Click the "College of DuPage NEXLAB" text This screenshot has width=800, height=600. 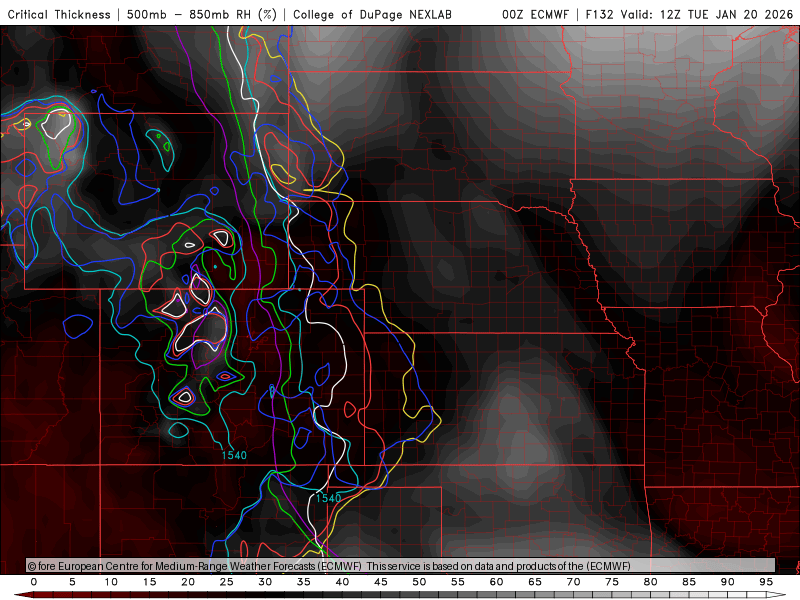(372, 14)
